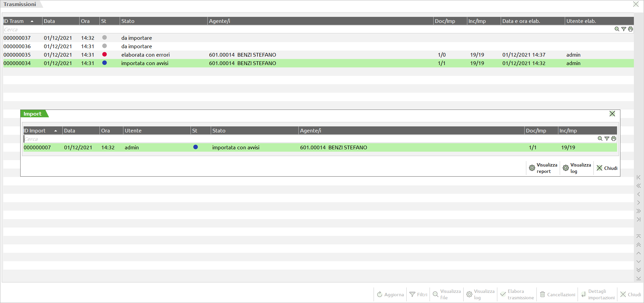644x303 pixels.
Task: Open Visualizza report in Import panel
Action: [x=543, y=168]
